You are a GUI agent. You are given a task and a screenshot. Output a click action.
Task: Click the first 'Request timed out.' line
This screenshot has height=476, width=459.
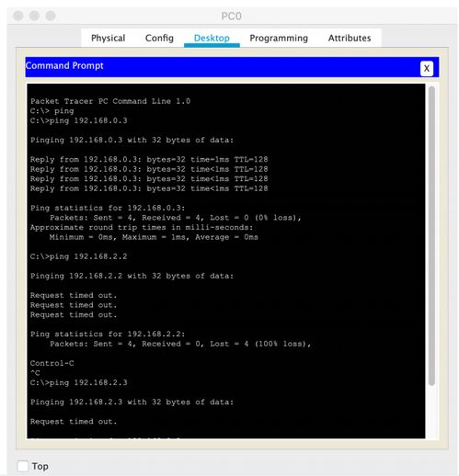pos(74,295)
